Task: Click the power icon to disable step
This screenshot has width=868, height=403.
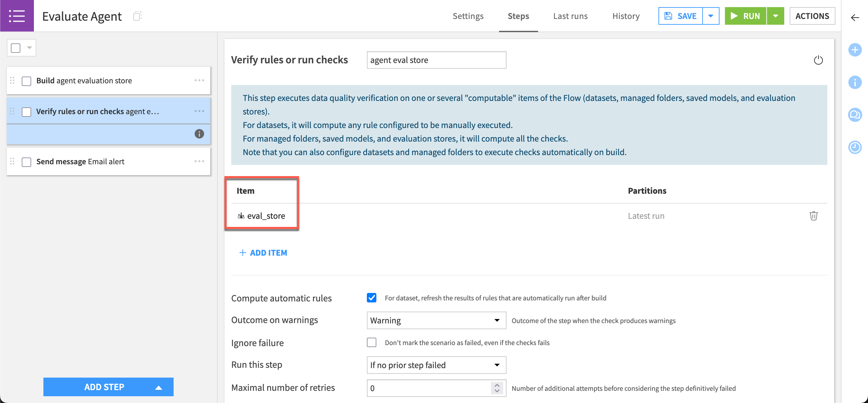Action: coord(818,60)
